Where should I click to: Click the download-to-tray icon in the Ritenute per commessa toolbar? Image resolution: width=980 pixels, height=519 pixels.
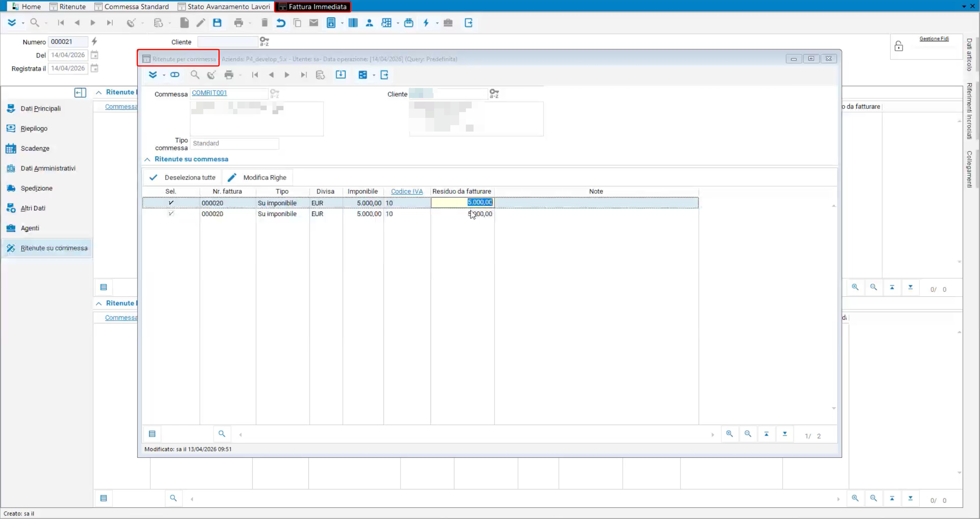(x=340, y=74)
